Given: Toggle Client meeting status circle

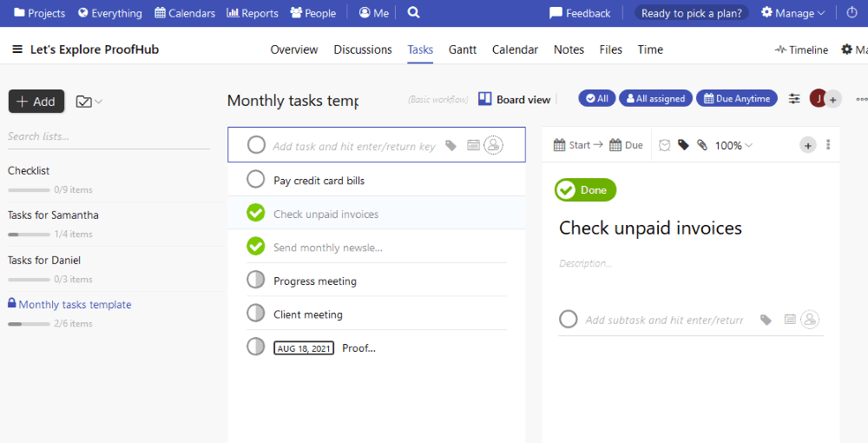Looking at the screenshot, I should (x=256, y=313).
